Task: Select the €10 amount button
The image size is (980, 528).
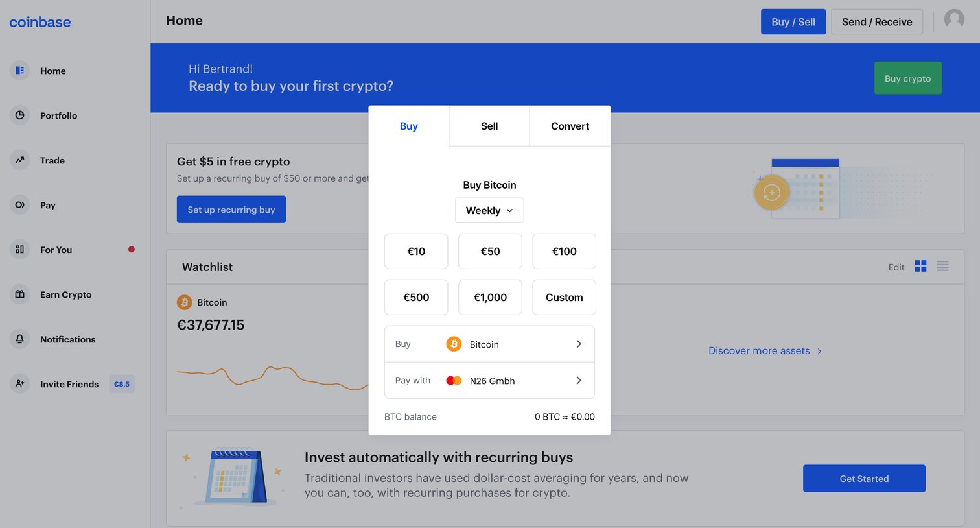Action: point(416,251)
